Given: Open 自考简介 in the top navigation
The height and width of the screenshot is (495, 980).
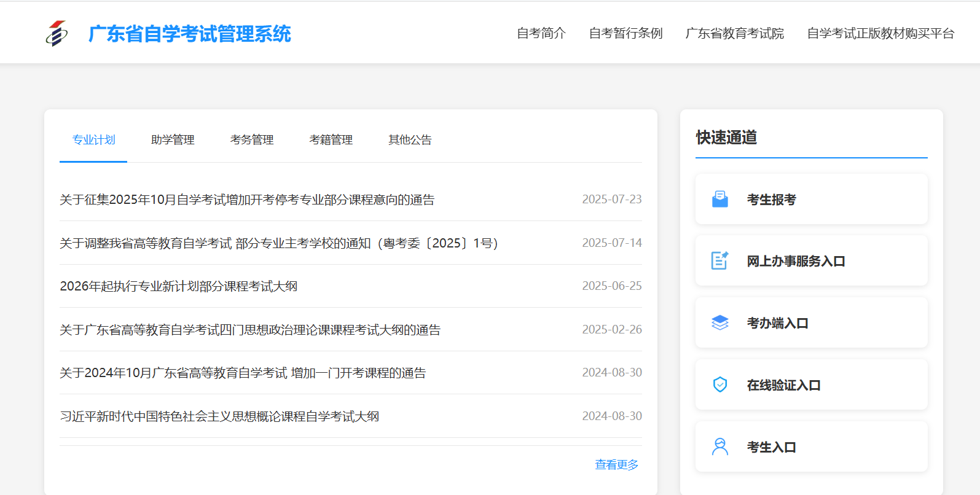Looking at the screenshot, I should [541, 33].
